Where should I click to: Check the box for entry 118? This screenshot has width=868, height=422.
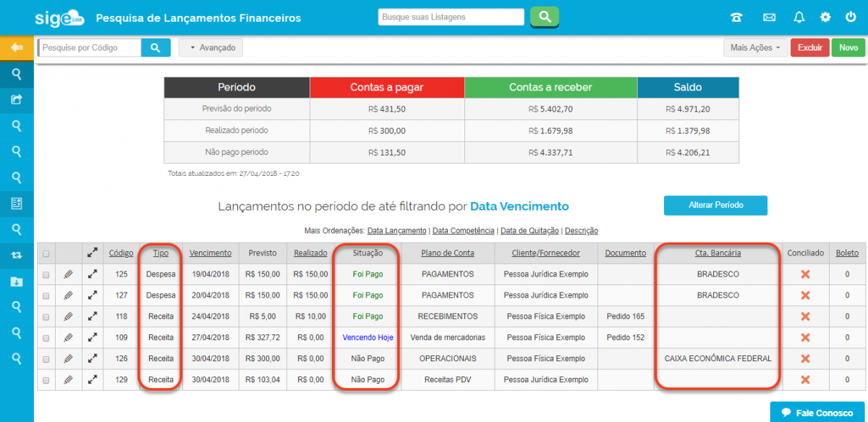(46, 317)
